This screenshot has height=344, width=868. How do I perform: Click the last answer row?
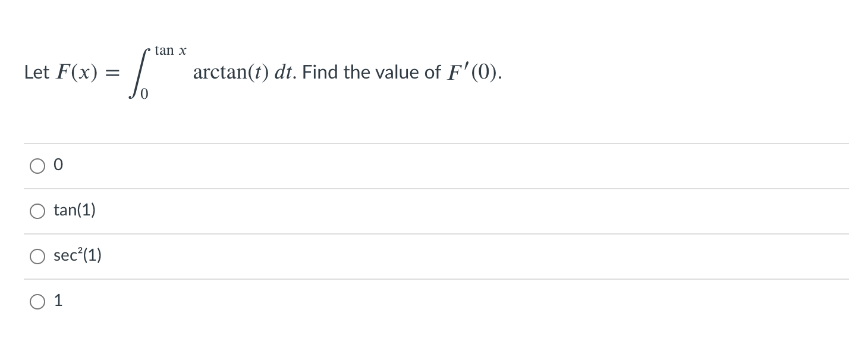[238, 301]
